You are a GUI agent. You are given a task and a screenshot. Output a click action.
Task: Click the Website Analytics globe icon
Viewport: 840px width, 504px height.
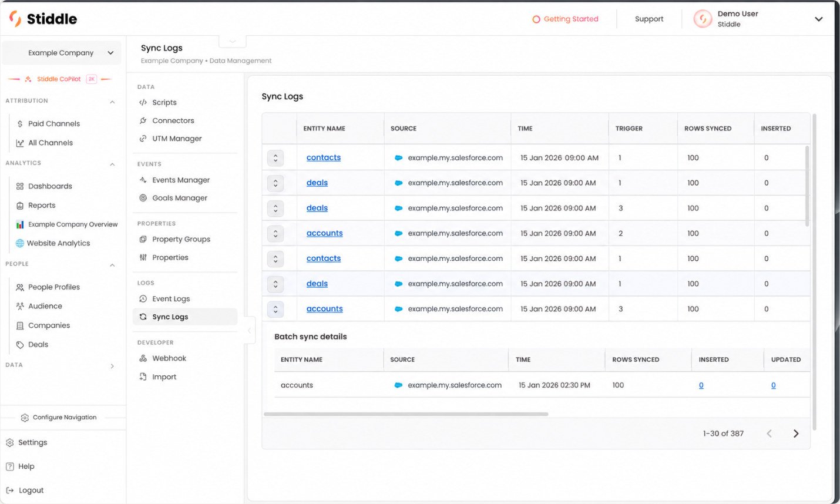[20, 243]
